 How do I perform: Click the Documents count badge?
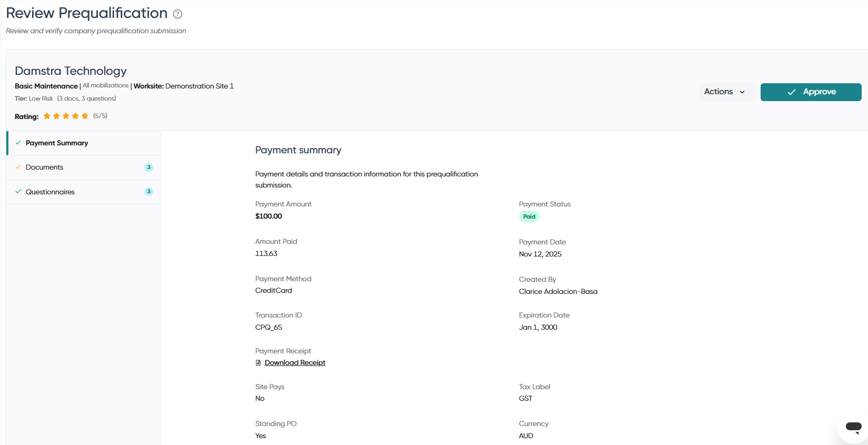149,167
